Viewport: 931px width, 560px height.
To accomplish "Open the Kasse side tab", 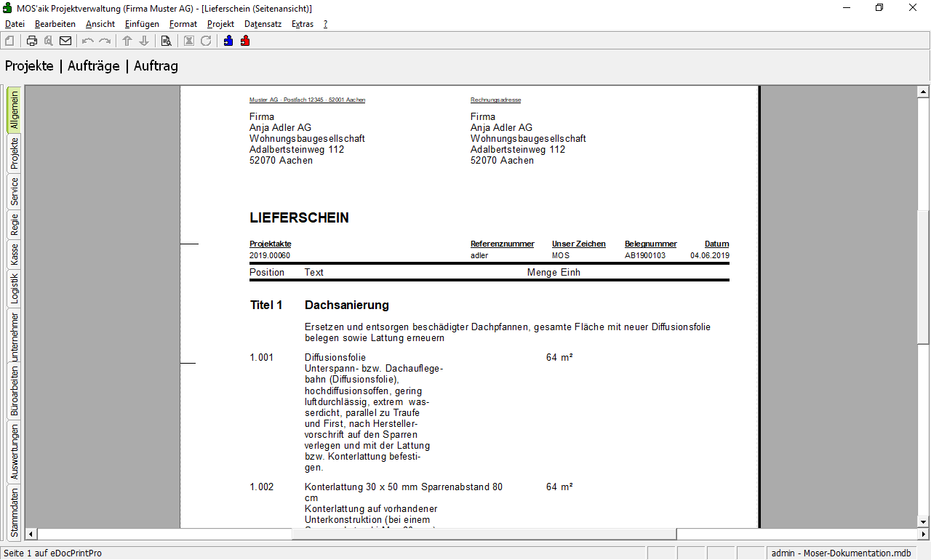I will [x=14, y=255].
